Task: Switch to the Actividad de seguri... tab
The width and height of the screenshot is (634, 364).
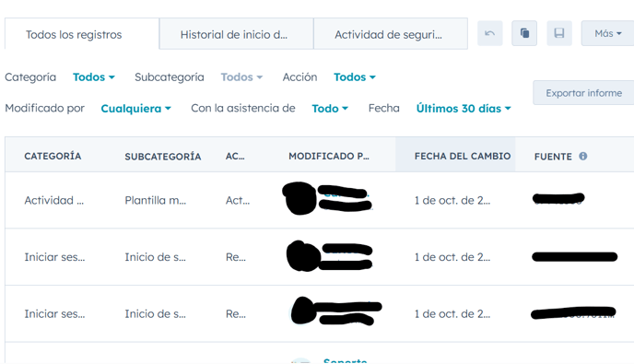Action: [391, 34]
